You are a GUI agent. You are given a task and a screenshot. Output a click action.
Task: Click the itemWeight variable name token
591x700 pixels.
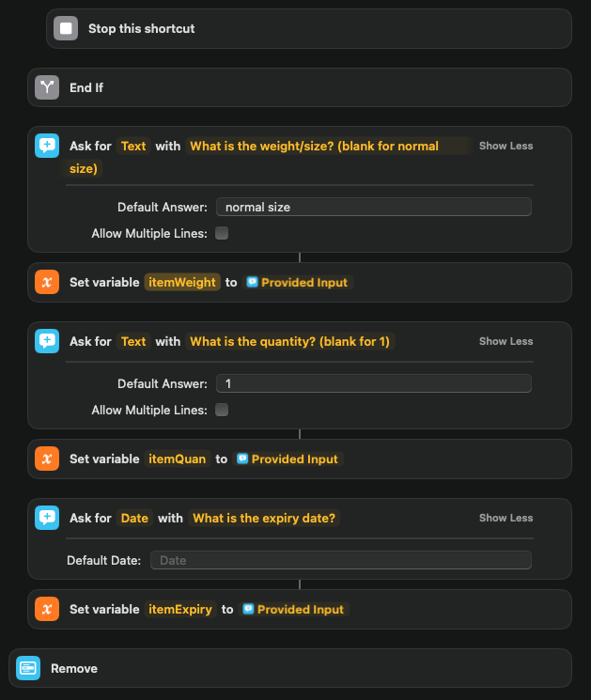pyautogui.click(x=183, y=282)
